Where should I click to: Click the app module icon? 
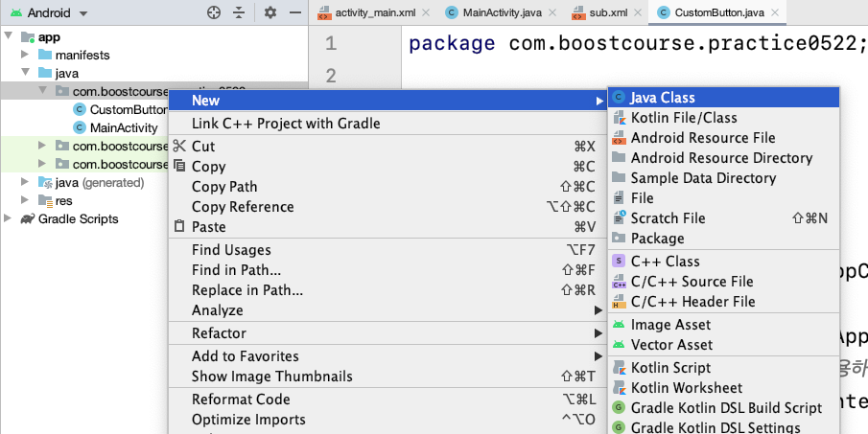point(28,37)
